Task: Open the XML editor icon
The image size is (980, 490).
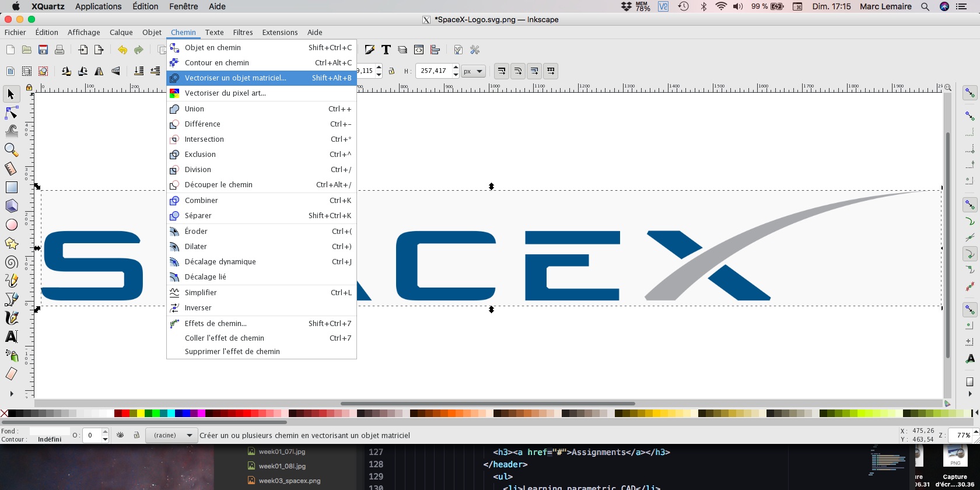Action: tap(418, 50)
